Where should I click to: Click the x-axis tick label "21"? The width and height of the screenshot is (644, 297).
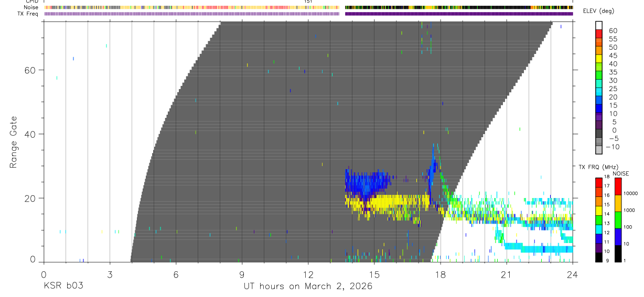pos(507,274)
